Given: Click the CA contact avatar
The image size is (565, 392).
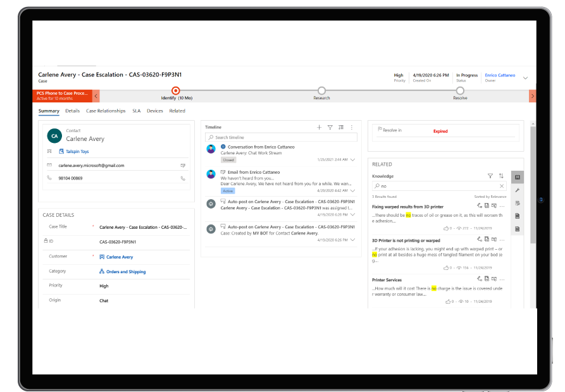Looking at the screenshot, I should 54,136.
